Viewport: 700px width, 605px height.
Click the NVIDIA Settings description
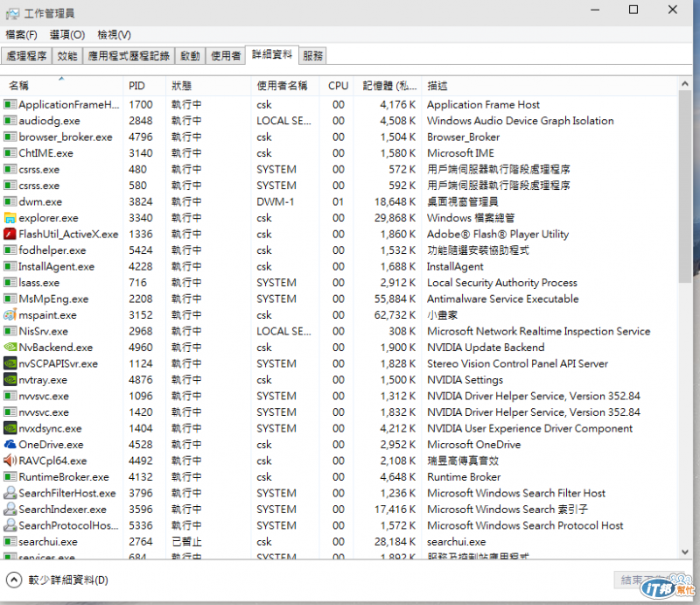[x=465, y=380]
